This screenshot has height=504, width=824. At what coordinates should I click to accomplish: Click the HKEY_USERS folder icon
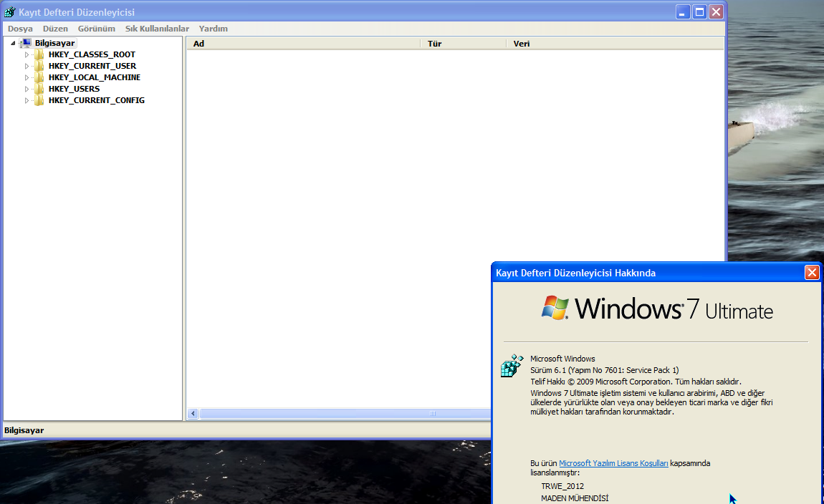coord(39,89)
